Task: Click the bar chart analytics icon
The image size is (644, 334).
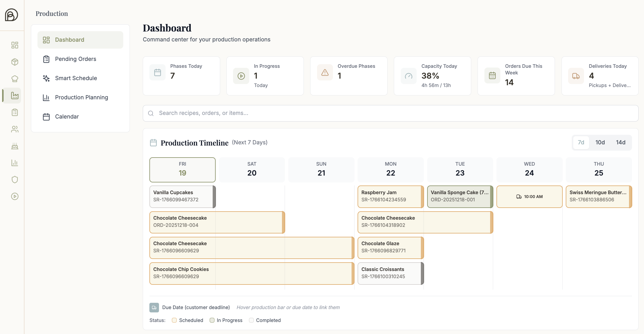Action: click(x=14, y=163)
